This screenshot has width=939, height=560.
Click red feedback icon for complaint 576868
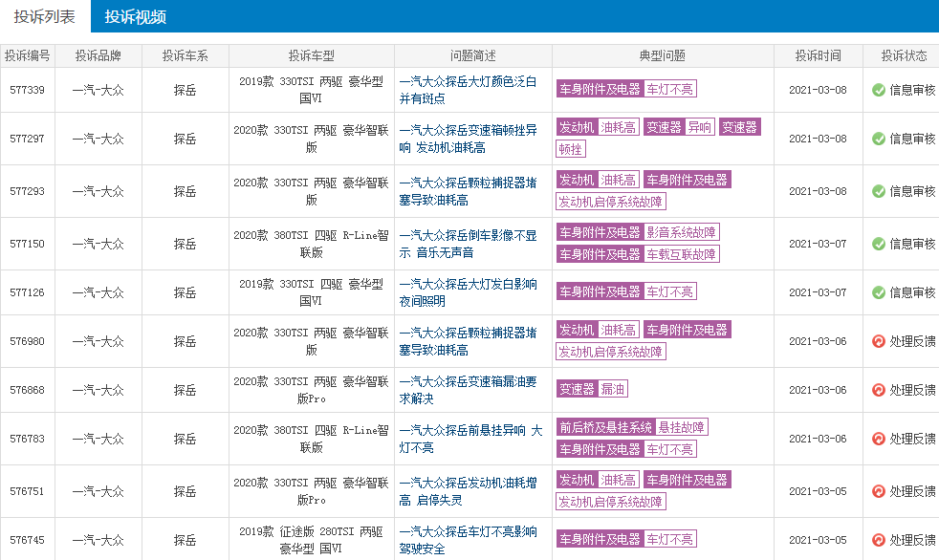(x=879, y=390)
